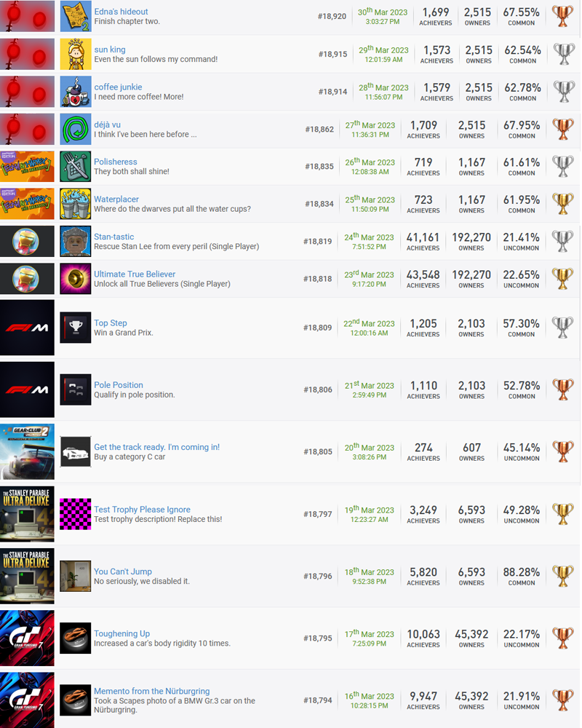This screenshot has width=582, height=728.
Task: Click the Toughening Up car icon
Action: [x=76, y=638]
